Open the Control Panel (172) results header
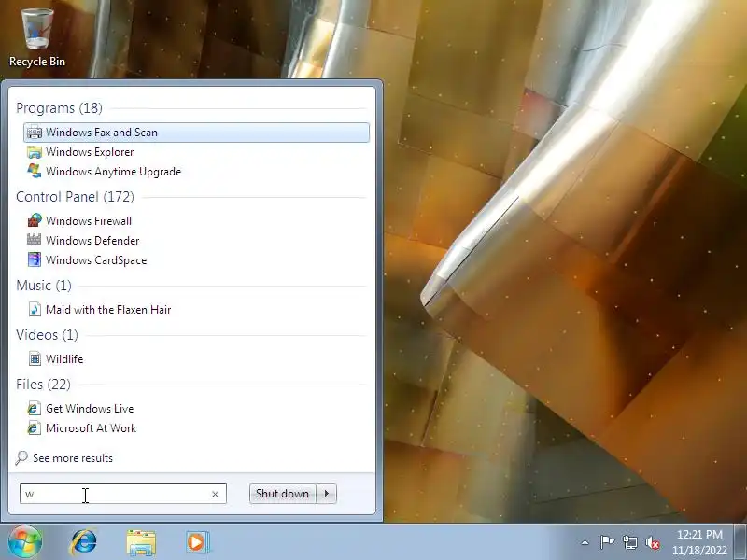This screenshot has height=560, width=747. coord(75,197)
